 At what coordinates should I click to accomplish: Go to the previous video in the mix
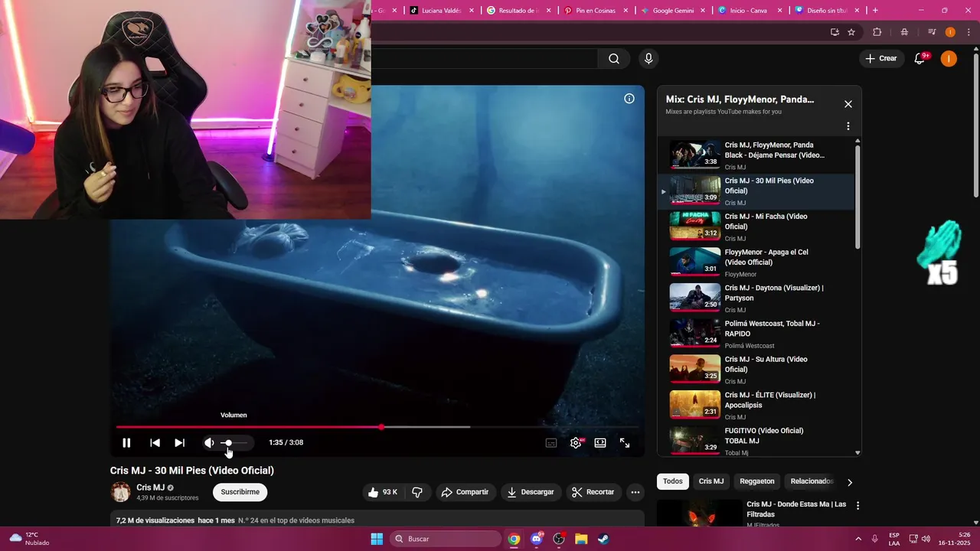[155, 442]
